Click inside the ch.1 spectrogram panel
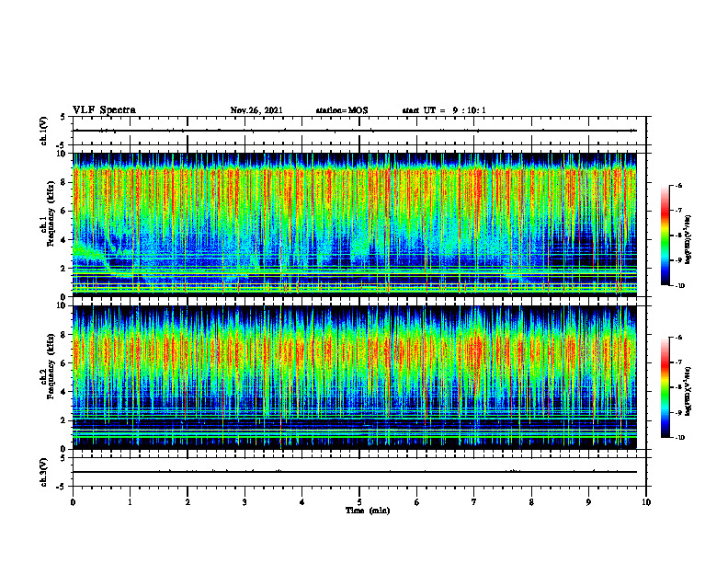The image size is (728, 563). click(355, 224)
